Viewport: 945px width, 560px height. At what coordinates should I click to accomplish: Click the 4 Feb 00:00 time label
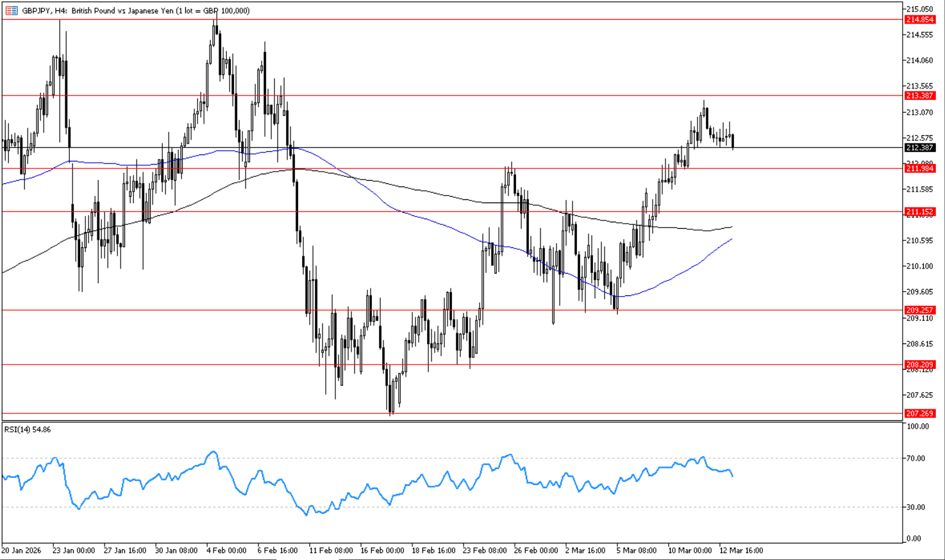tap(226, 550)
